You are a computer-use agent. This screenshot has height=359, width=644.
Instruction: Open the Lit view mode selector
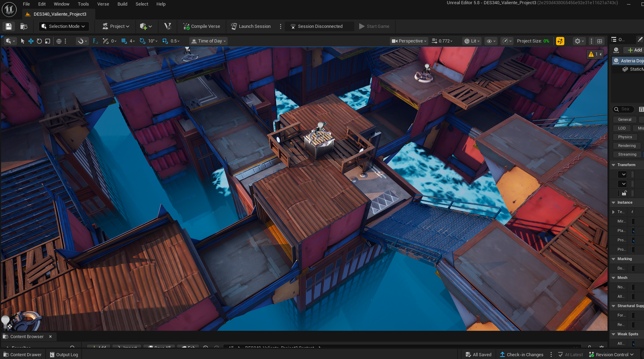click(x=472, y=41)
